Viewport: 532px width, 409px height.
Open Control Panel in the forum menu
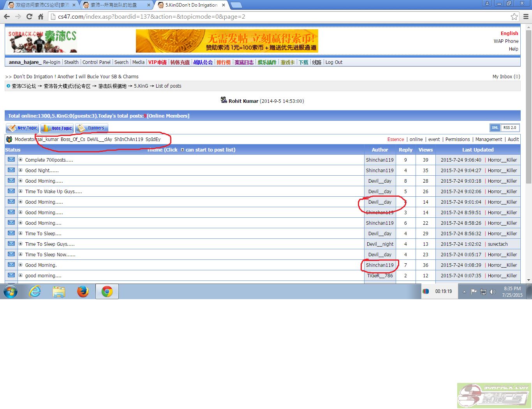[x=96, y=62]
